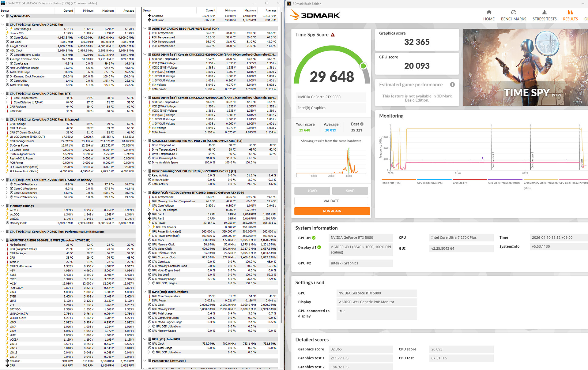Click the Chassis2 fan icon in HWiNFO
Screen dimensions: 588x370
tap(149, 16)
